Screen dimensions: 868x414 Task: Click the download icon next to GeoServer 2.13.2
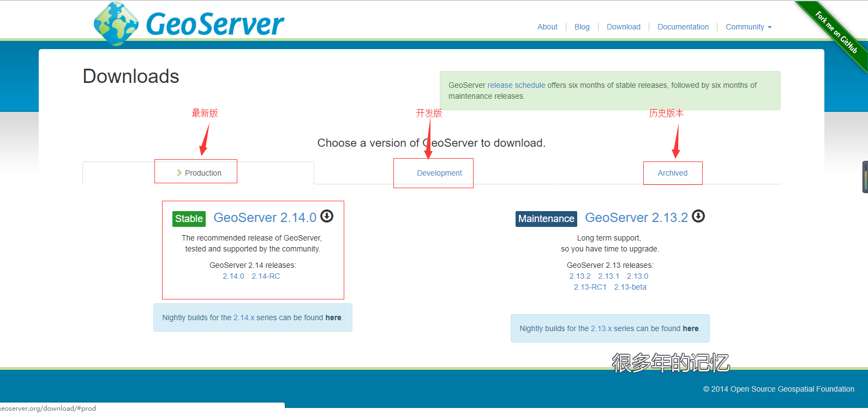click(698, 216)
